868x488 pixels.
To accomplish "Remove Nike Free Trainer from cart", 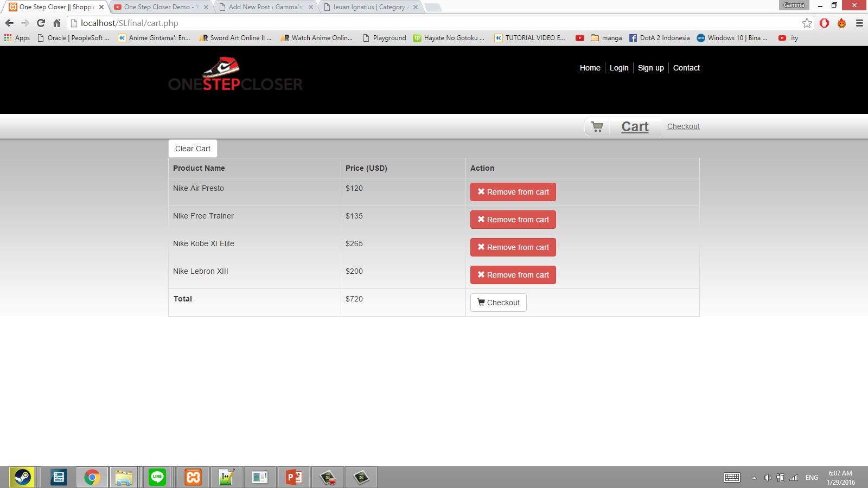I will [513, 220].
